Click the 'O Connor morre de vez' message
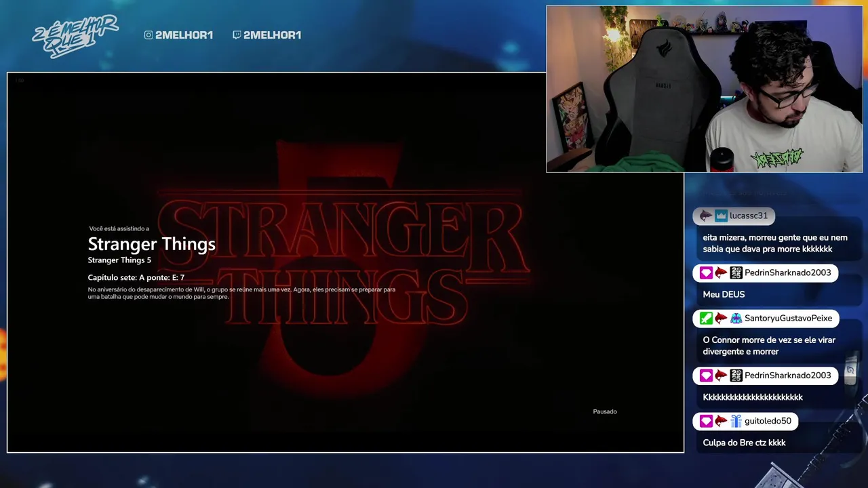868x488 pixels. (769, 346)
